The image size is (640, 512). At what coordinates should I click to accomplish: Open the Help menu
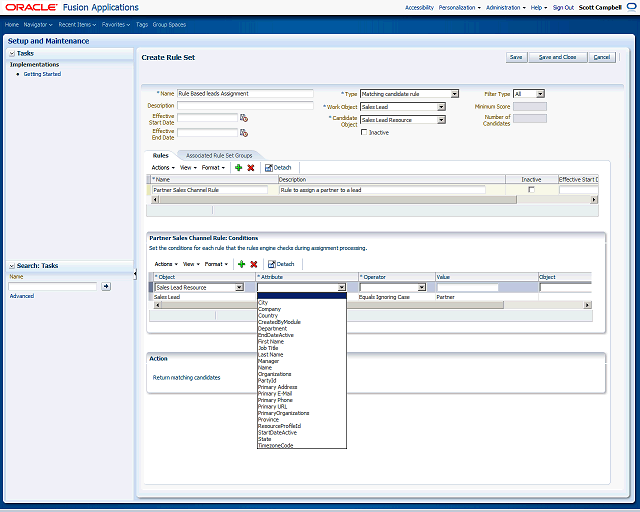tap(539, 7)
